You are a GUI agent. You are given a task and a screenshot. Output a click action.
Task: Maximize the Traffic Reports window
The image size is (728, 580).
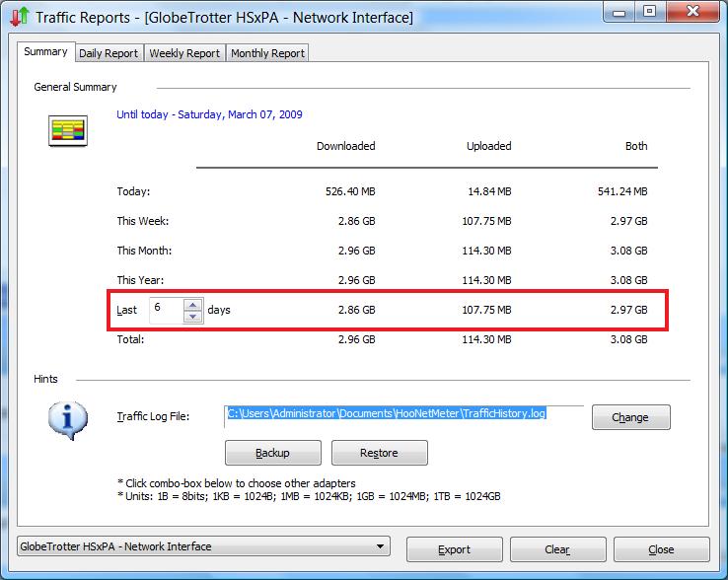pyautogui.click(x=649, y=12)
